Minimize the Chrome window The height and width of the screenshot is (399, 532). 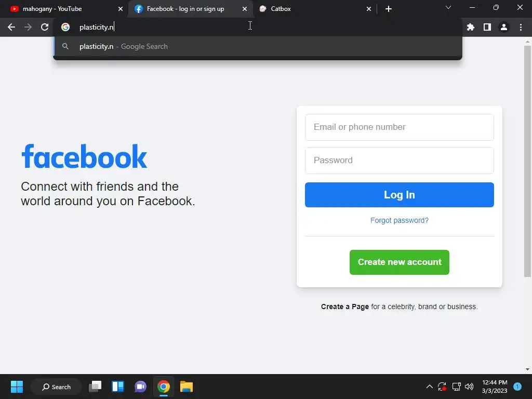pyautogui.click(x=472, y=7)
